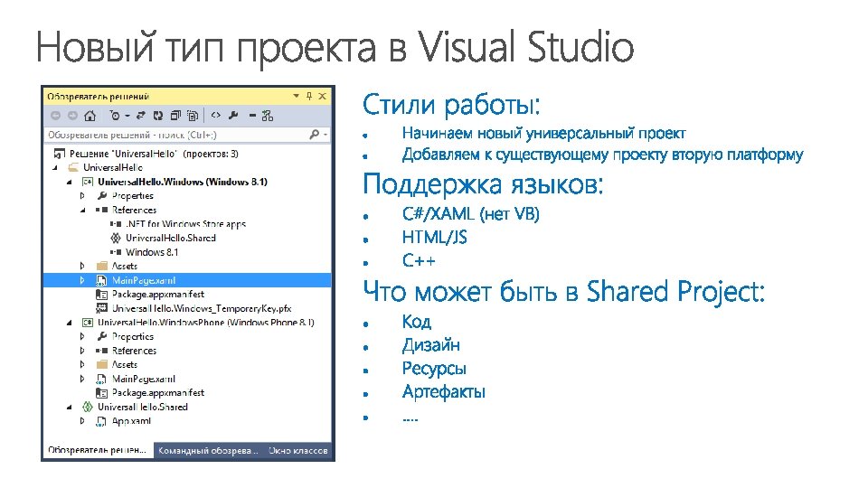Toggle the Pending Changes filter clock icon
This screenshot has width=868, height=488.
coord(115,116)
